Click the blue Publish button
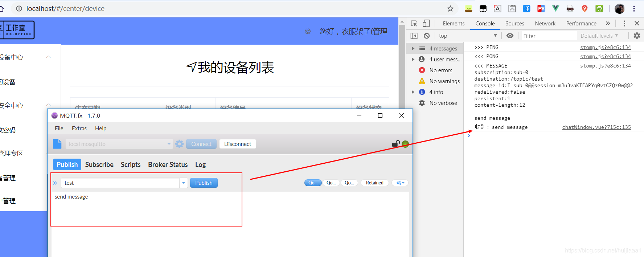The width and height of the screenshot is (644, 257). click(x=204, y=183)
